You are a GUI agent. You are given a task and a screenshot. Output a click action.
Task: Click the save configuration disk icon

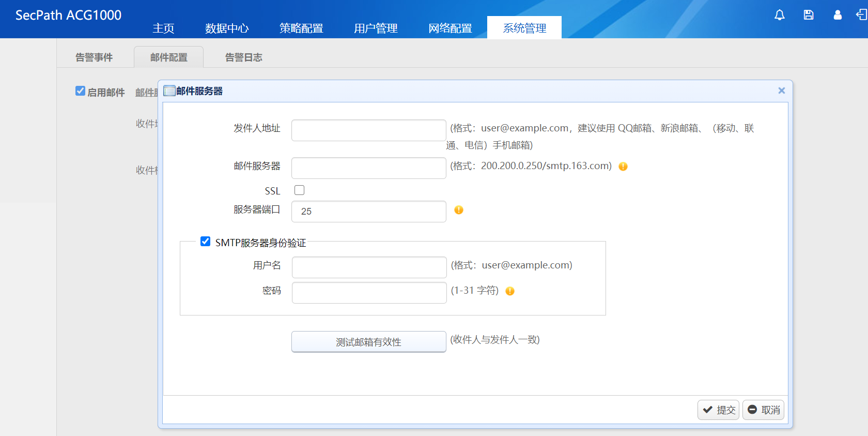click(x=809, y=15)
